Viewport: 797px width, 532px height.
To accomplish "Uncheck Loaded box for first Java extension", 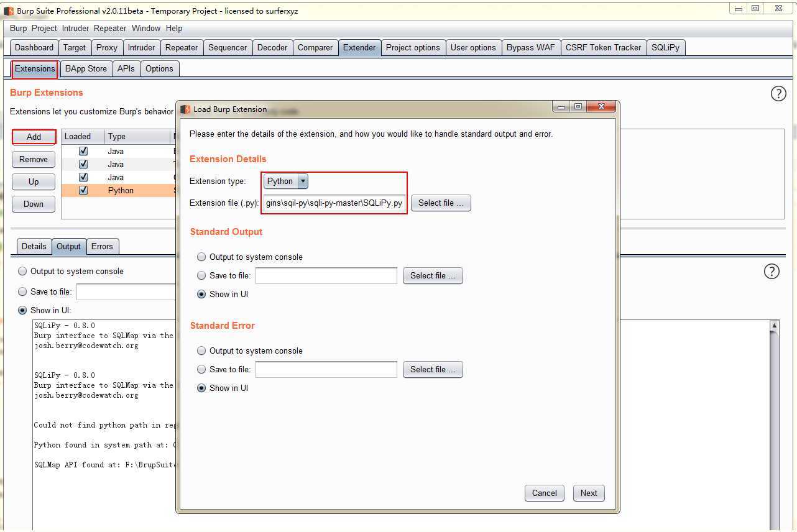I will point(83,151).
